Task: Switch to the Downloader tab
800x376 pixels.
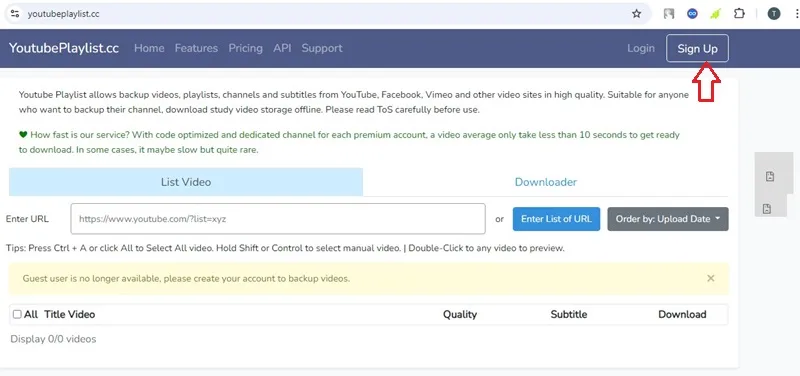Action: click(545, 182)
